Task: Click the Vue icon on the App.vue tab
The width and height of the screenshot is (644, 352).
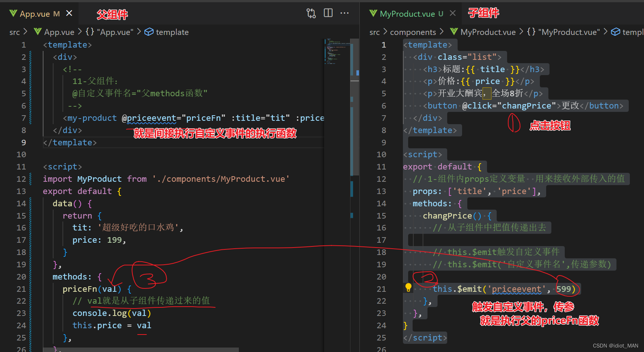Action: (13, 14)
